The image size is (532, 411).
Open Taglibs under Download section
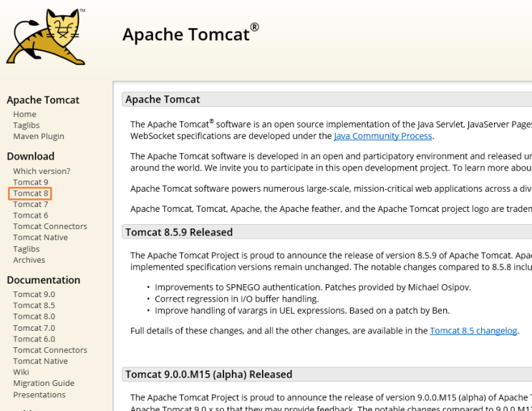click(x=26, y=249)
